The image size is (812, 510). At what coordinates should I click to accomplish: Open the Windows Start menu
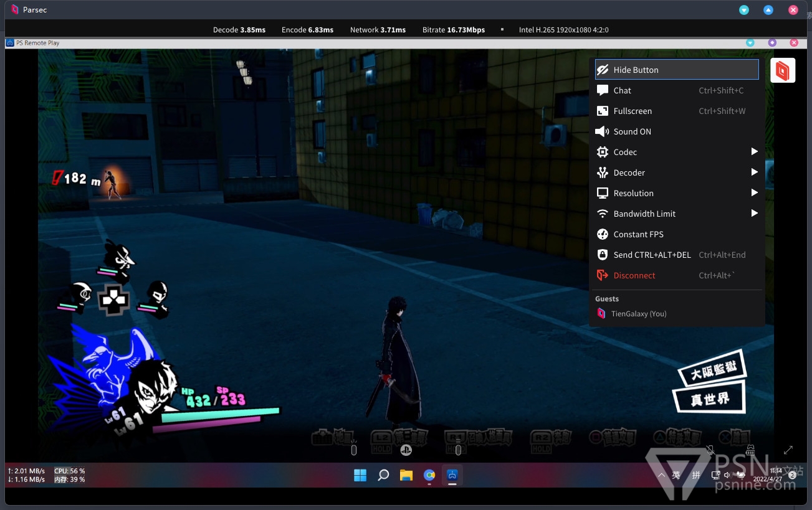(360, 475)
